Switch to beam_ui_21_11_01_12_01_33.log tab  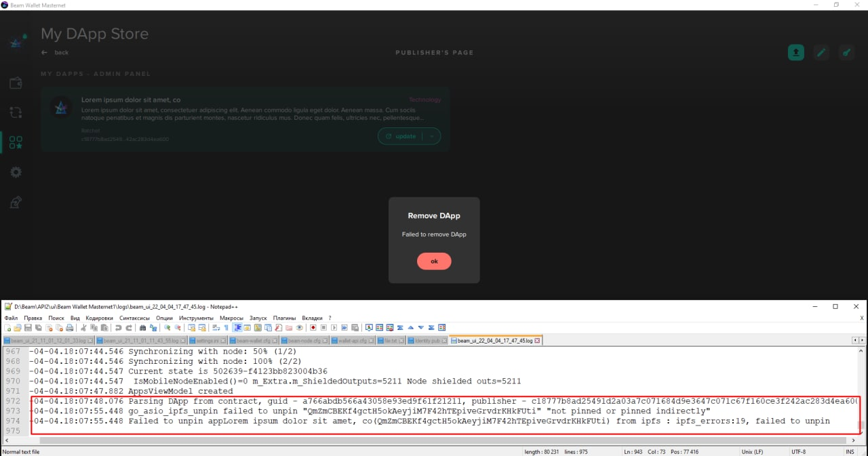[x=48, y=340]
